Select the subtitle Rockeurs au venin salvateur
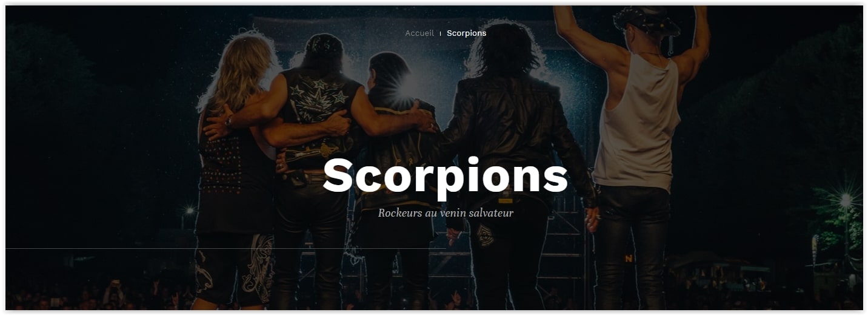 [x=446, y=213]
